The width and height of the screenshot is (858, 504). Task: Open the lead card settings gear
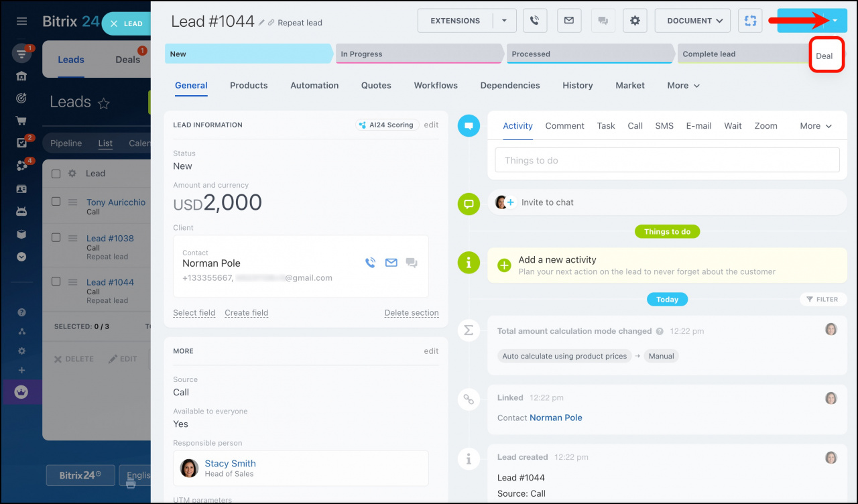click(x=635, y=21)
